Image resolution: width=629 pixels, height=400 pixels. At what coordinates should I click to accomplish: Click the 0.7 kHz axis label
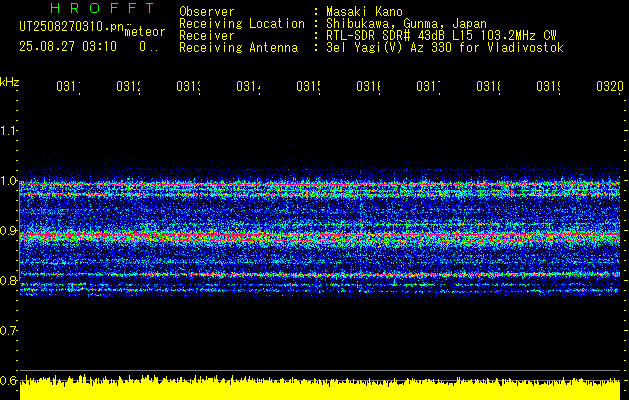tap(9, 330)
